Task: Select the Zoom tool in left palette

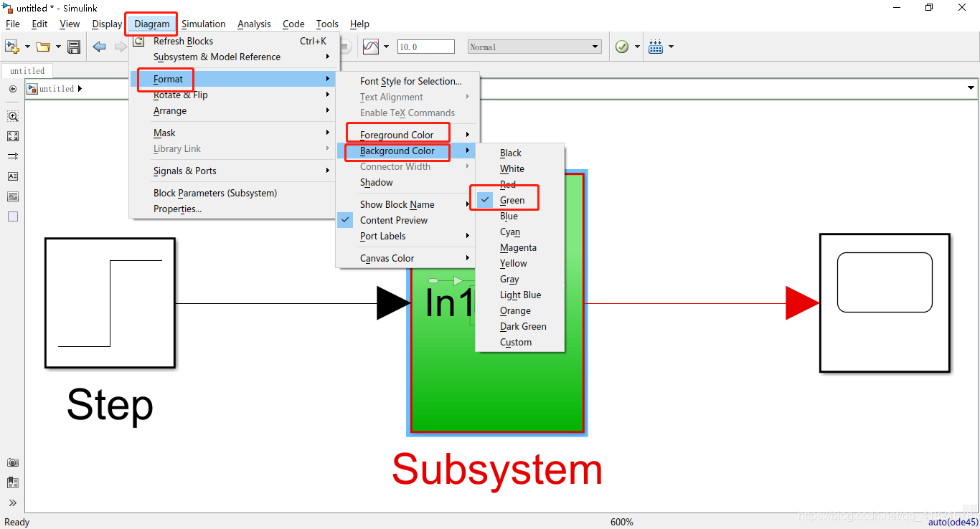Action: 13,116
